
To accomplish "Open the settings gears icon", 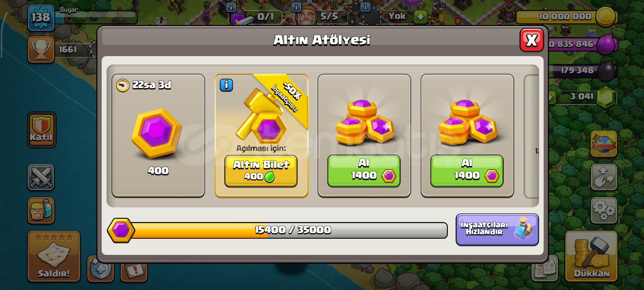I will (x=604, y=210).
